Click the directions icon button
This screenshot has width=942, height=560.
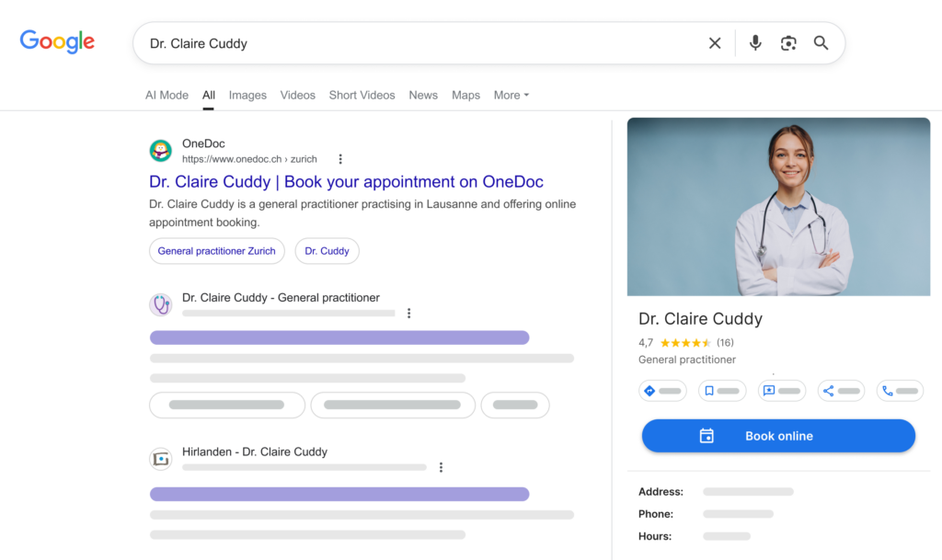pos(662,391)
